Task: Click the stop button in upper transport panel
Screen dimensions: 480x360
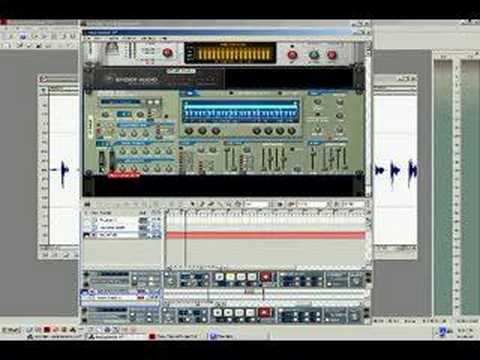Action: [x=219, y=277]
